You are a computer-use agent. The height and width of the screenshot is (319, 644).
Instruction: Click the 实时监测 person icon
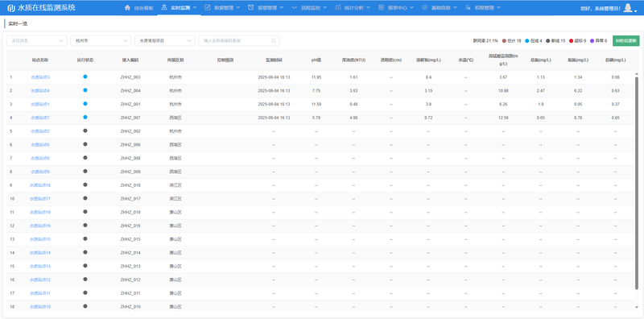(164, 7)
